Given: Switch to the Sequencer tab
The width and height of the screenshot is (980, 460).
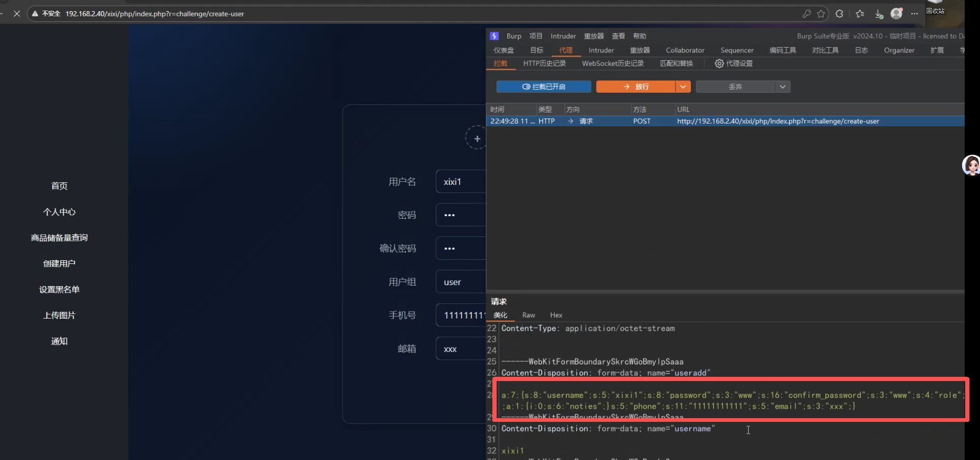Looking at the screenshot, I should click(x=737, y=50).
